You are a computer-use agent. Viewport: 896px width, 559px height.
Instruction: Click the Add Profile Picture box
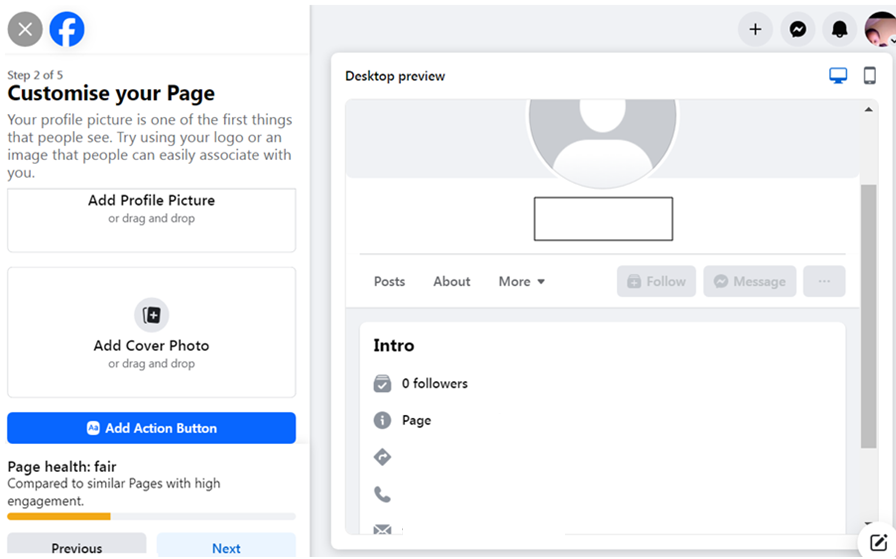pos(151,220)
